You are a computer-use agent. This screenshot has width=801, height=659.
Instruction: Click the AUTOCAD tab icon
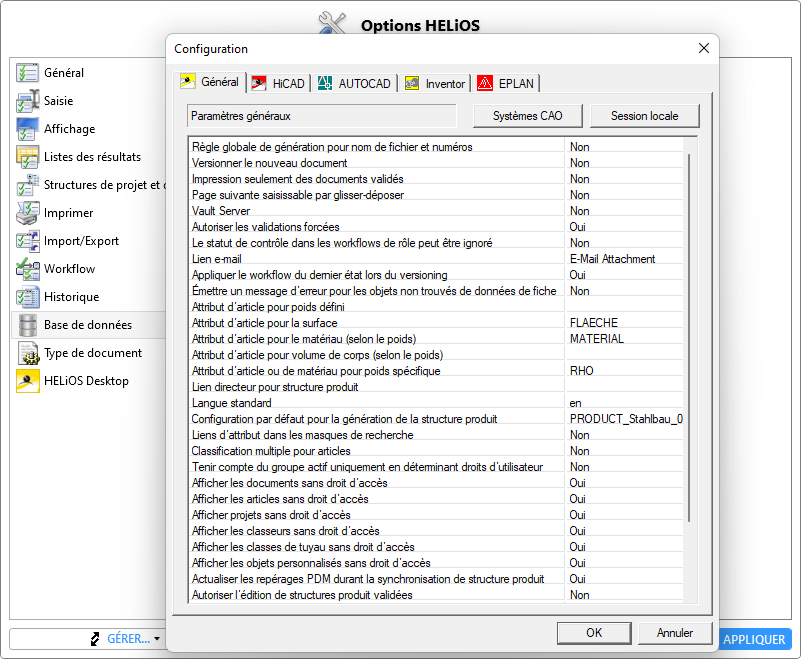click(x=325, y=83)
